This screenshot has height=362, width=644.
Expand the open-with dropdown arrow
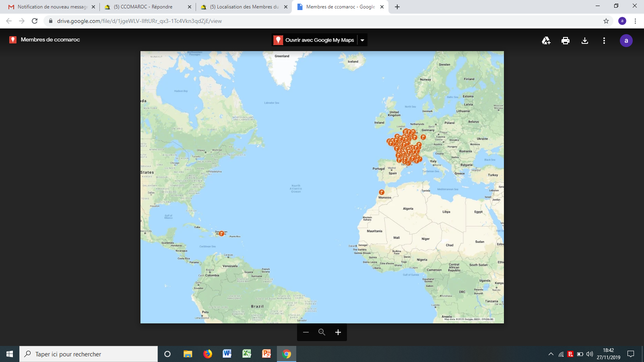coord(362,40)
